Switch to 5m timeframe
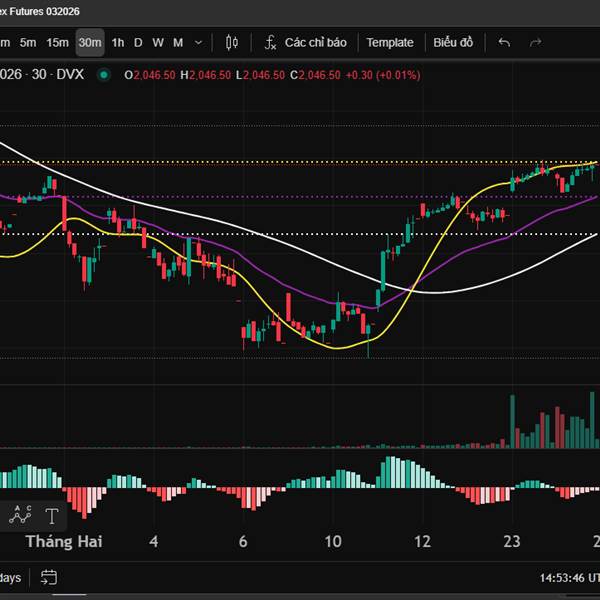Screen dimensions: 600x600 [28, 42]
